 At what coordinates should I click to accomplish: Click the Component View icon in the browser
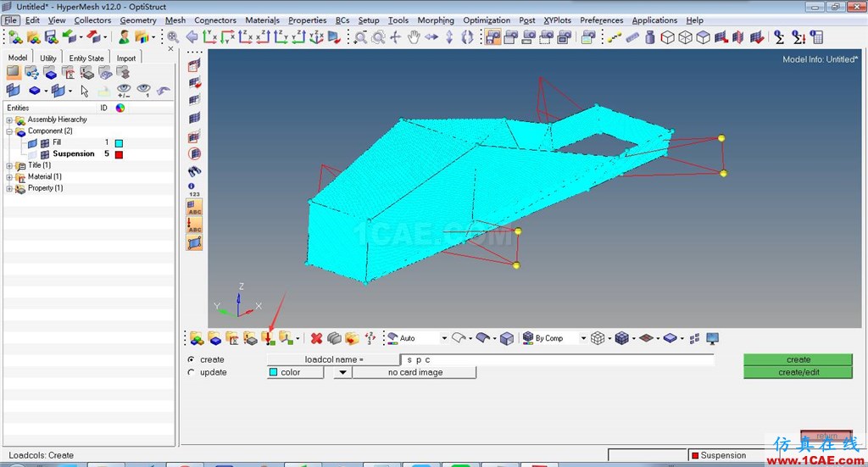pyautogui.click(x=50, y=73)
